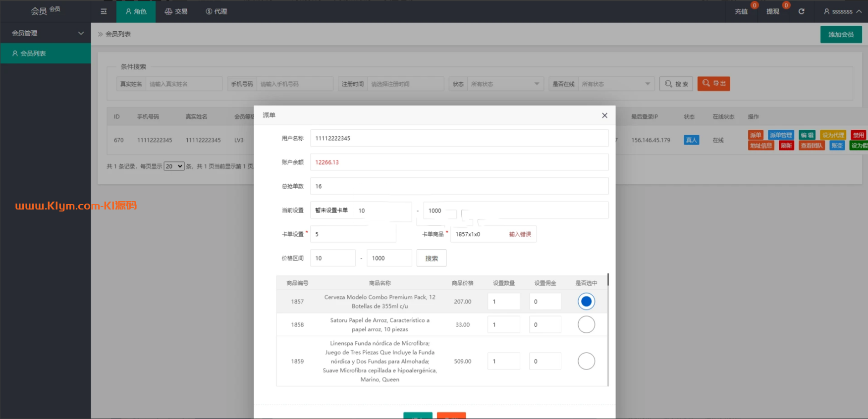Switch to the 交易 top tab
The width and height of the screenshot is (868, 419).
[176, 11]
